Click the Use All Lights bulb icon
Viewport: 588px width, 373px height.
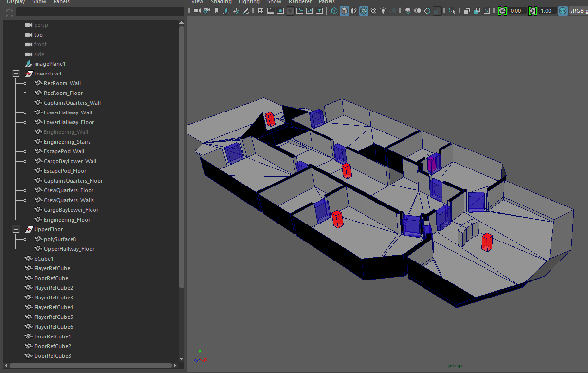(x=383, y=11)
